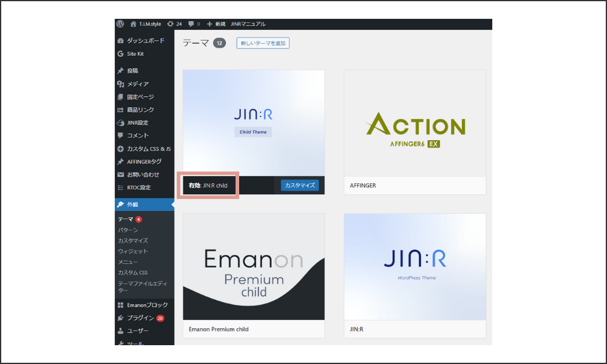Click the list icon beside RTOC設定

(x=120, y=187)
